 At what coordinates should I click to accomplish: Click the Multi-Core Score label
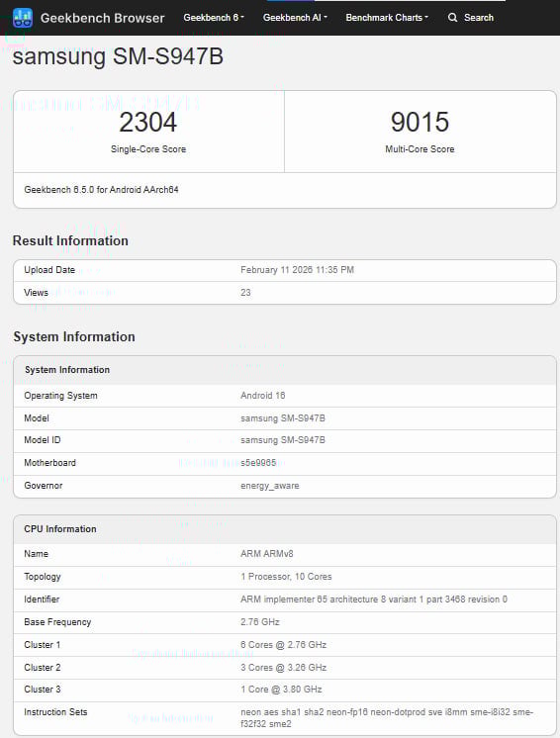(x=420, y=149)
